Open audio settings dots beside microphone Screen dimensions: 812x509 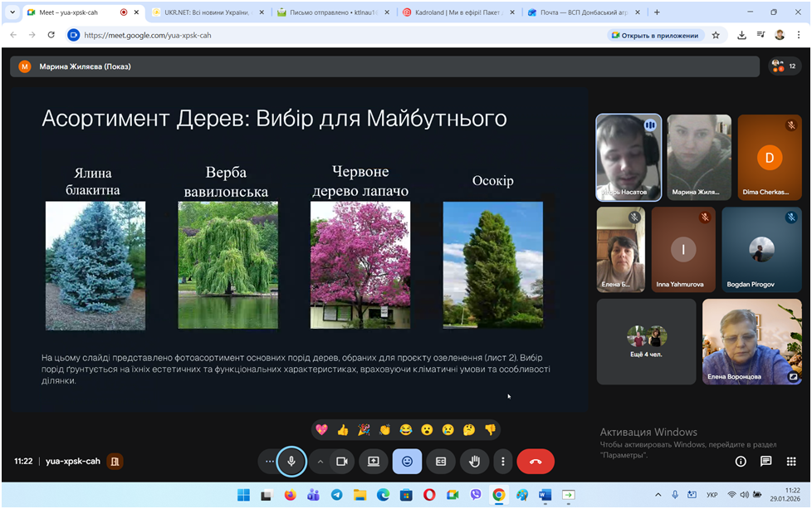tap(269, 461)
